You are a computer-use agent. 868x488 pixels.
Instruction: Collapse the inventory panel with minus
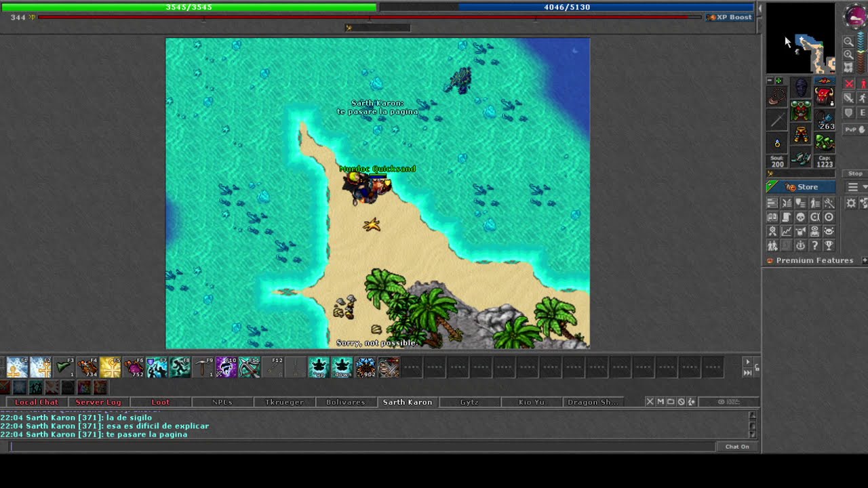pos(770,81)
